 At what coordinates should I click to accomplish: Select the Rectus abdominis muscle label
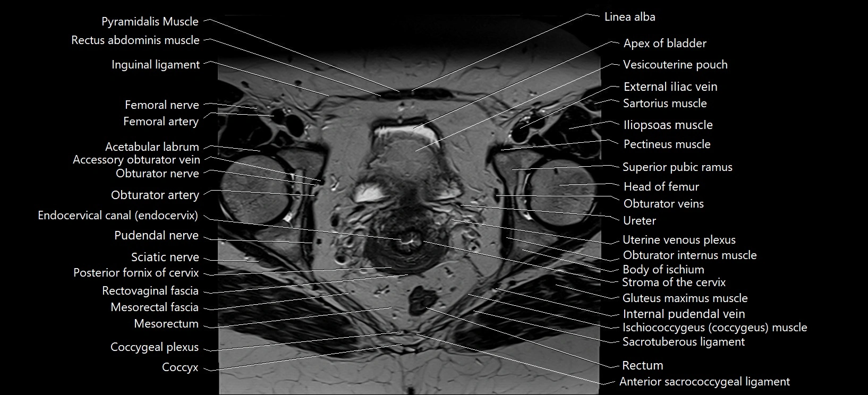tap(135, 40)
